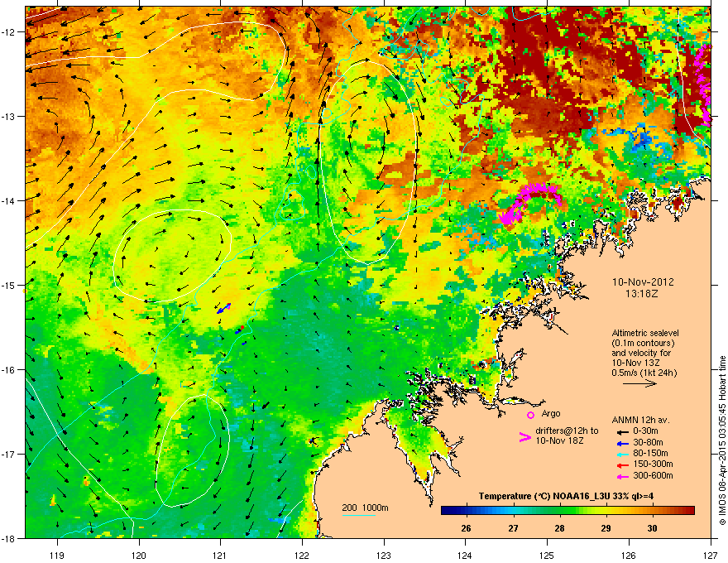Click the 'Argo' legend label
Image resolution: width=728 pixels, height=563 pixels.
[x=551, y=413]
